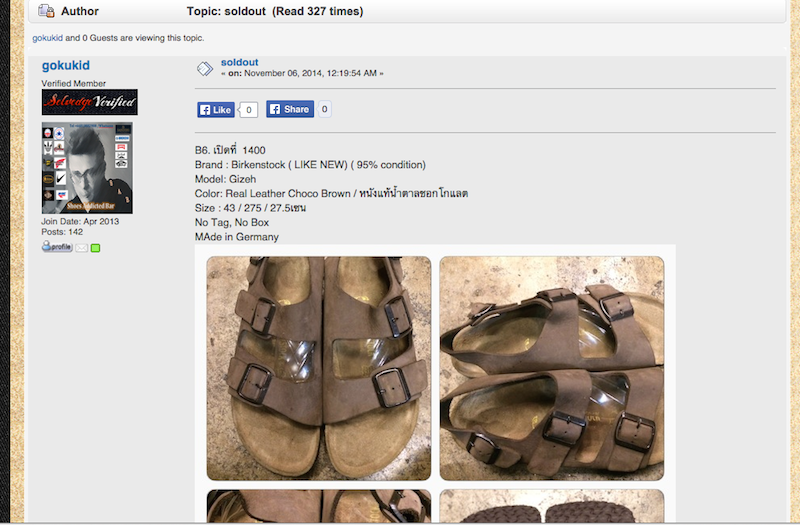Open top-view Birkenstock sandals photo
800x525 pixels.
tap(319, 368)
